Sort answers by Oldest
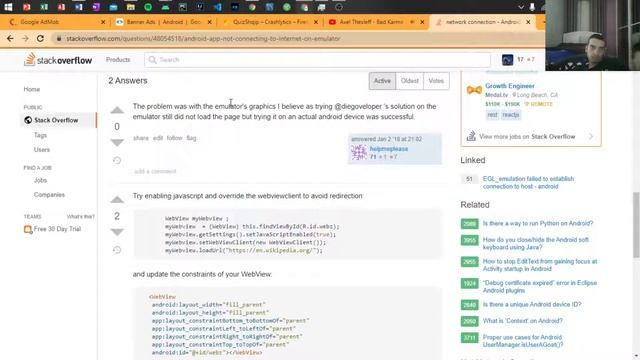The image size is (640, 360). pos(410,81)
